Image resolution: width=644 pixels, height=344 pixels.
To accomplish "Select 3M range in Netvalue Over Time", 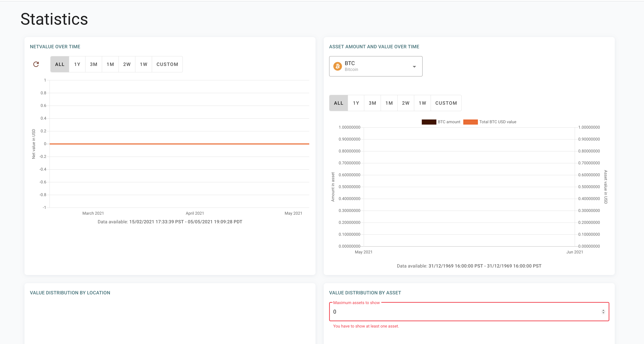I will (x=94, y=64).
